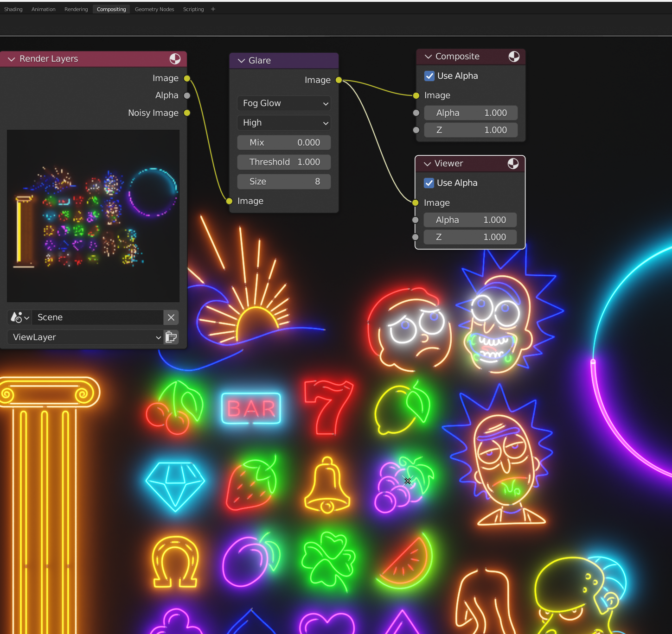
Task: Toggle the Viewer node preview sphere icon
Action: coord(513,164)
